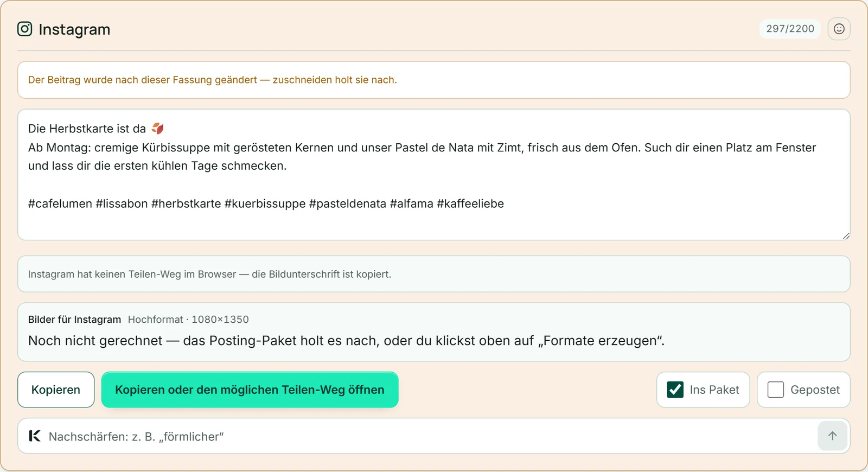Click the leaf emoji in the caption
This screenshot has width=868, height=472.
[158, 129]
